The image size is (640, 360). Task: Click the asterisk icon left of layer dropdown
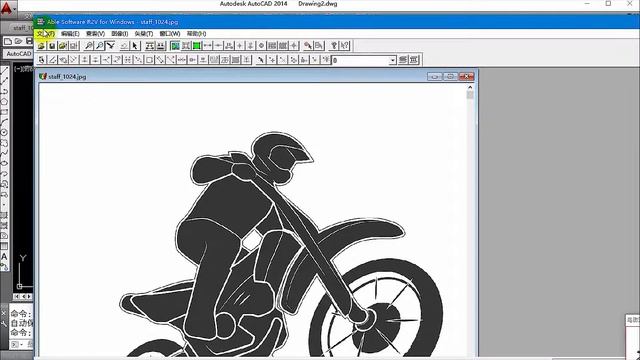325,60
